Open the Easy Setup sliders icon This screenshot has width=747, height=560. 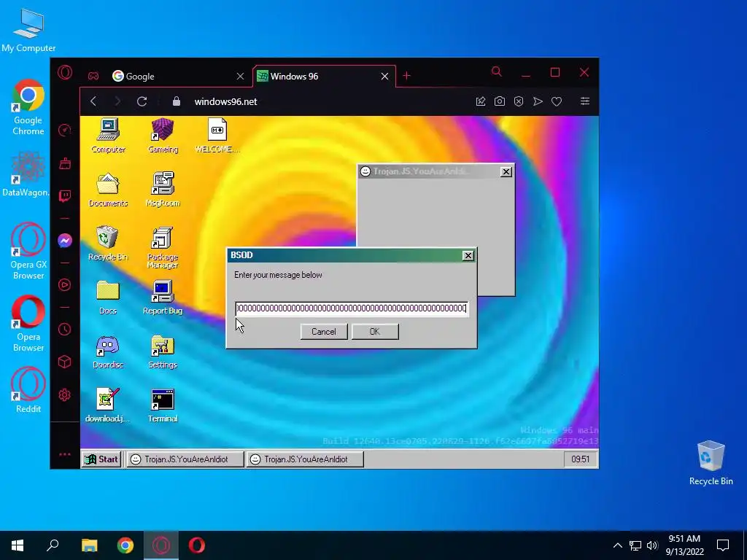[585, 101]
